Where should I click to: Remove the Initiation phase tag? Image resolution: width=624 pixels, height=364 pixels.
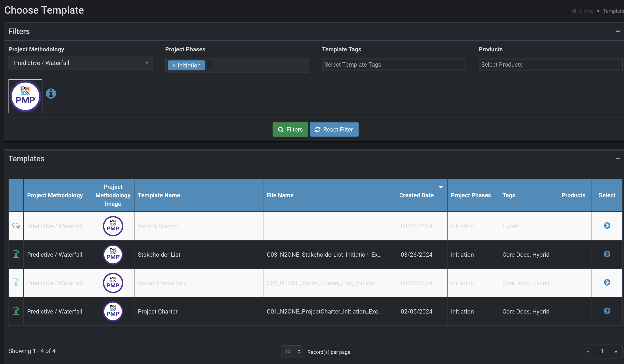coord(174,66)
